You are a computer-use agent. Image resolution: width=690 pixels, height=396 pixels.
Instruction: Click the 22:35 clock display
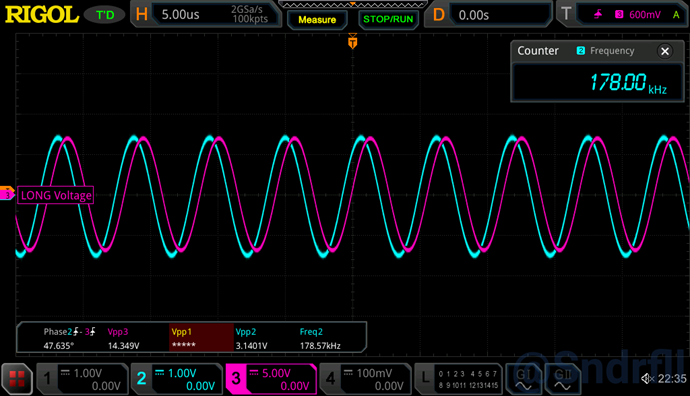[672, 378]
